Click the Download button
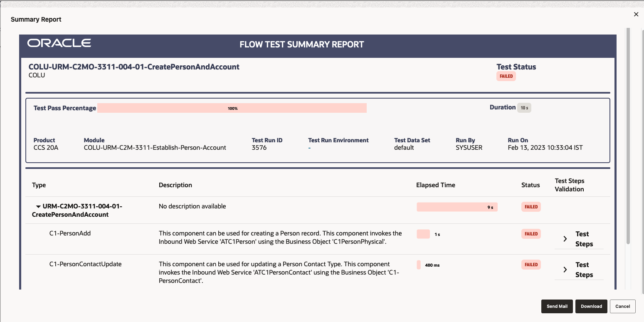This screenshot has height=322, width=644. [591, 306]
